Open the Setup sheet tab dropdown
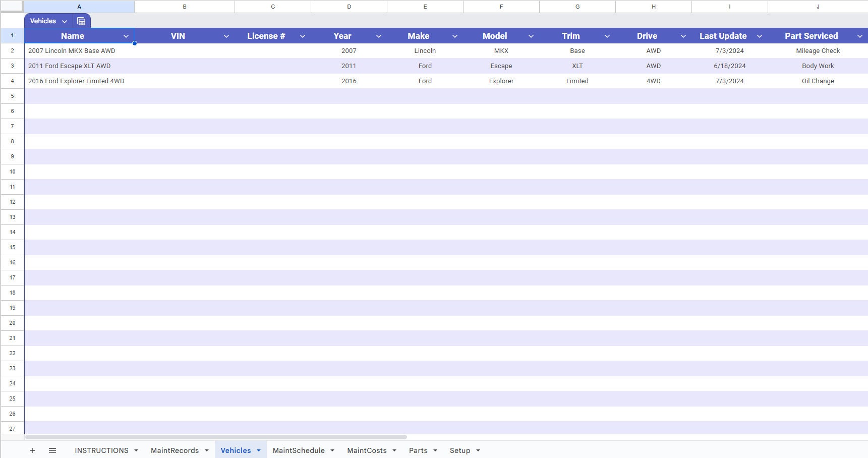 477,450
